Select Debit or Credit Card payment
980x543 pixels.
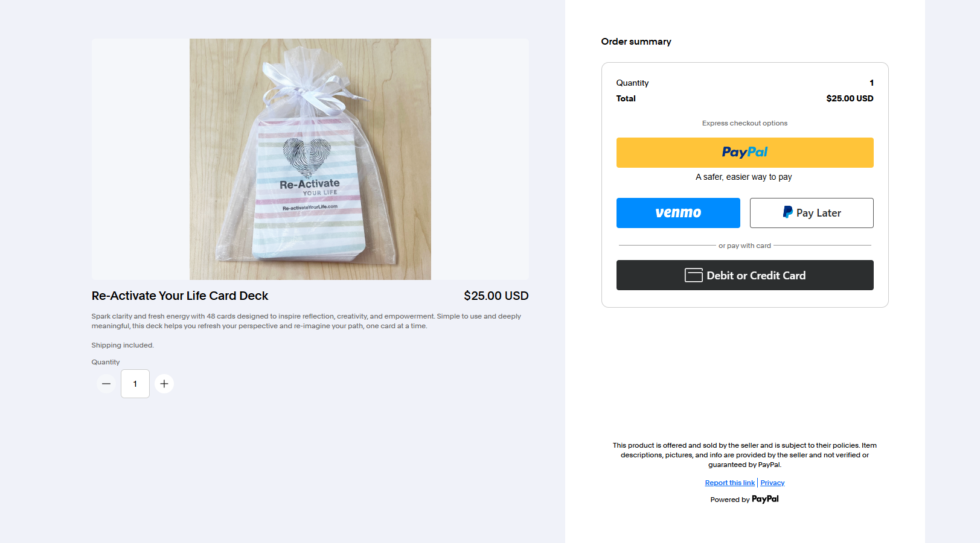pyautogui.click(x=745, y=275)
